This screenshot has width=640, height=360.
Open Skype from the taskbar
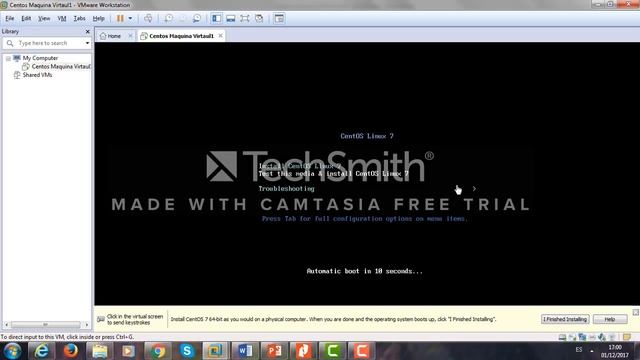(187, 351)
